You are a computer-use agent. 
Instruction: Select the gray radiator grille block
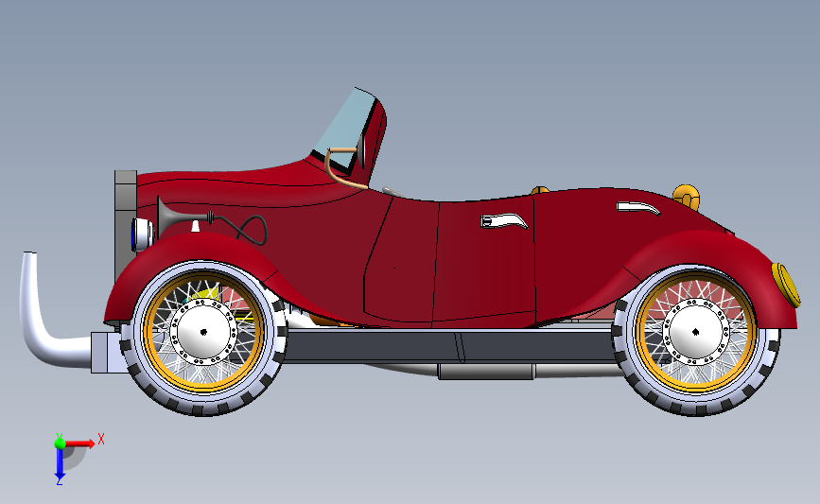(x=126, y=225)
